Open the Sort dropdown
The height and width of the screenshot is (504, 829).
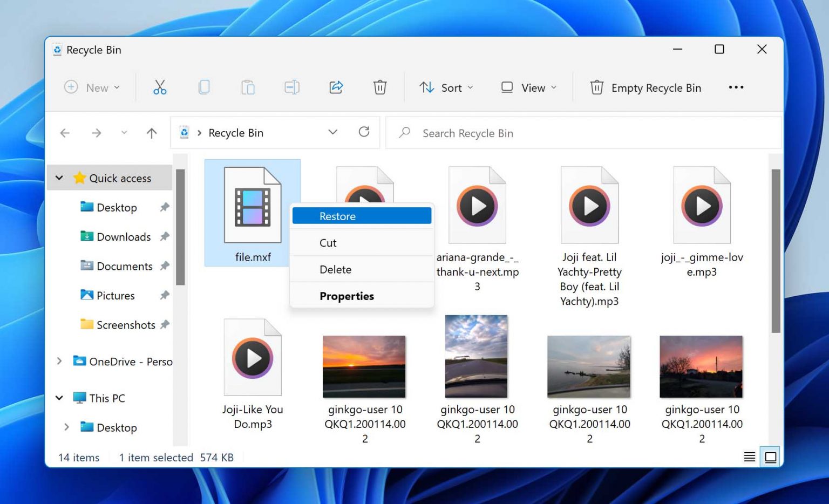[x=446, y=87]
